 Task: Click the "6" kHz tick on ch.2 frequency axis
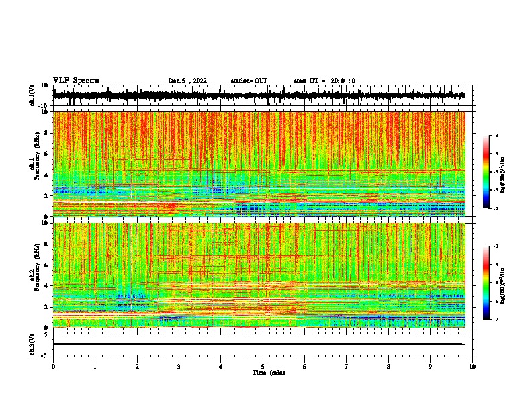(46, 265)
